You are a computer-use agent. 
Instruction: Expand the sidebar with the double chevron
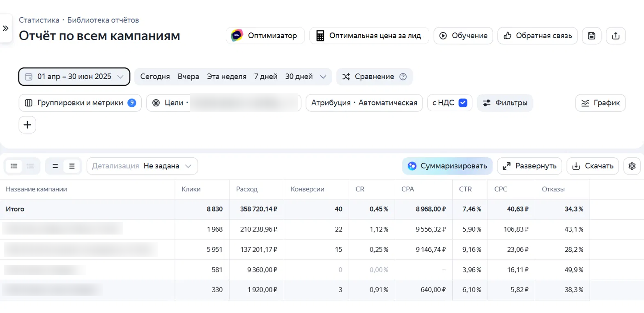5,28
